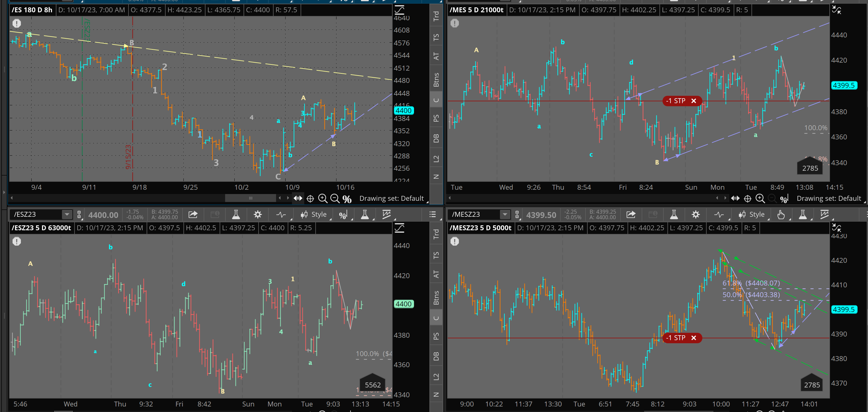Cancel the -1 STP order on /MES chart
Image resolution: width=868 pixels, height=412 pixels.
tap(693, 101)
